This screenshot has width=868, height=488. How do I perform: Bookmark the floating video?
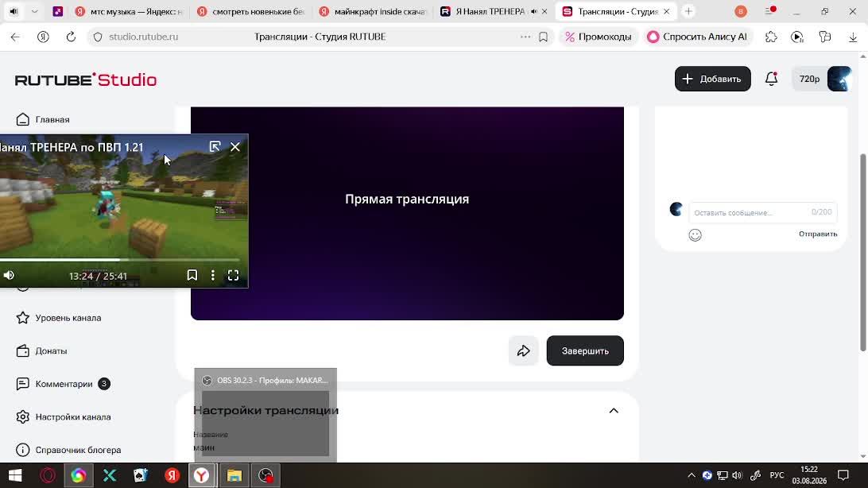tap(192, 275)
